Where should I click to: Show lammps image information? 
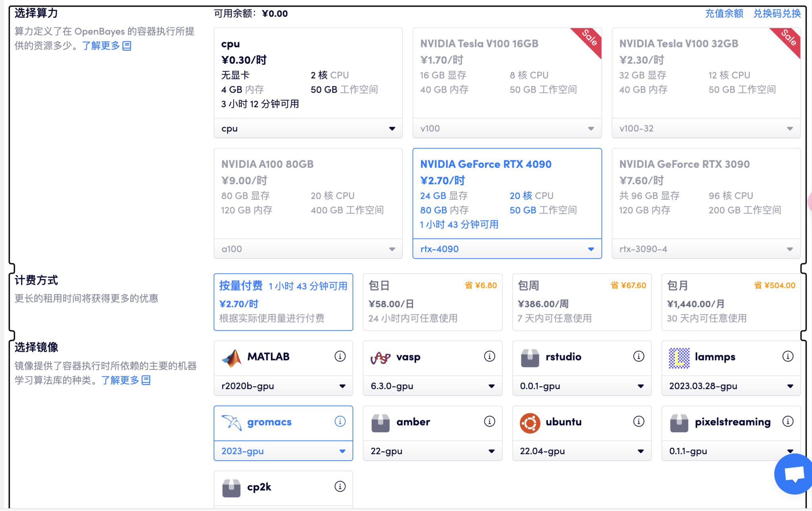coord(787,356)
